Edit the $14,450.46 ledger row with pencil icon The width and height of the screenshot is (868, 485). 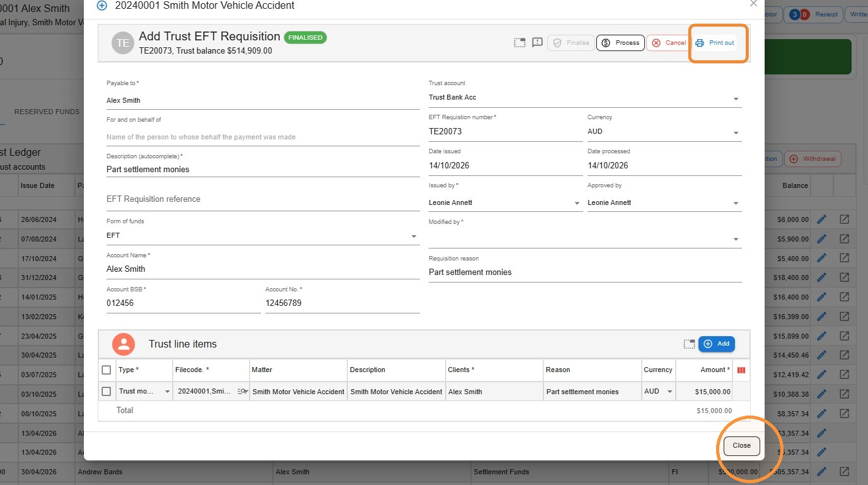(821, 355)
